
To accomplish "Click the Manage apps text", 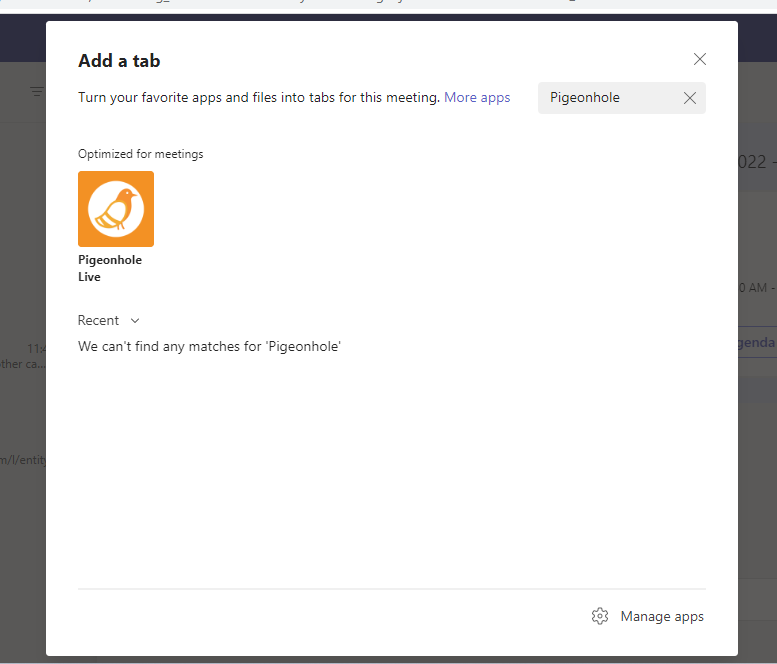I will click(662, 616).
